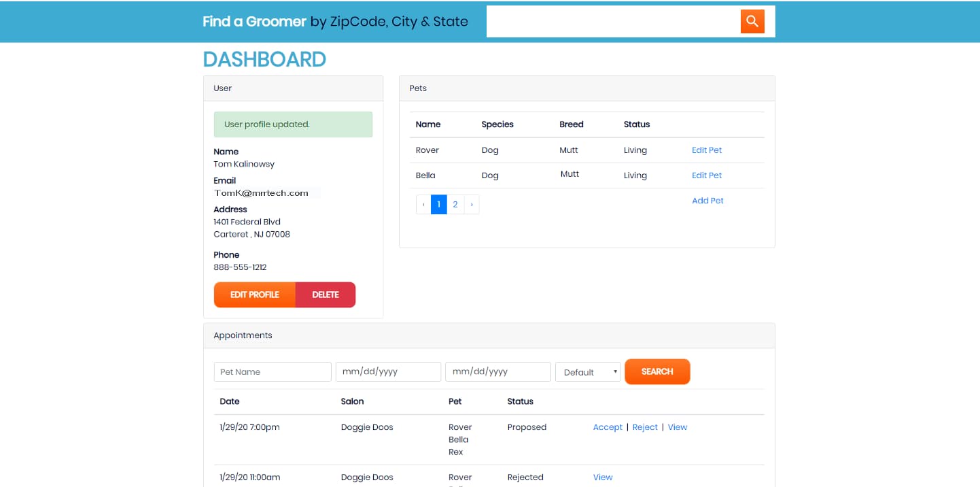Image resolution: width=980 pixels, height=487 pixels.
Task: View the rejected 11:00am appointment
Action: point(602,477)
